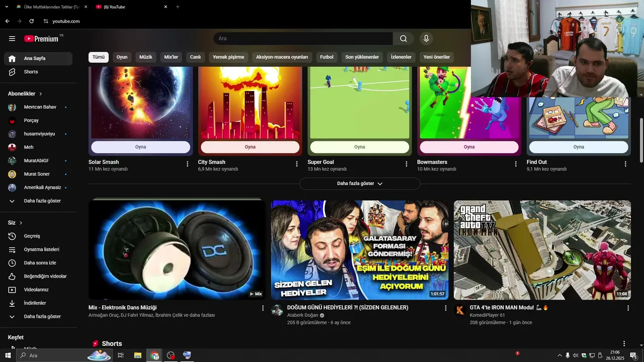Open the tab search dropdown in Chrome
The width and height of the screenshot is (644, 362).
tap(7, 7)
